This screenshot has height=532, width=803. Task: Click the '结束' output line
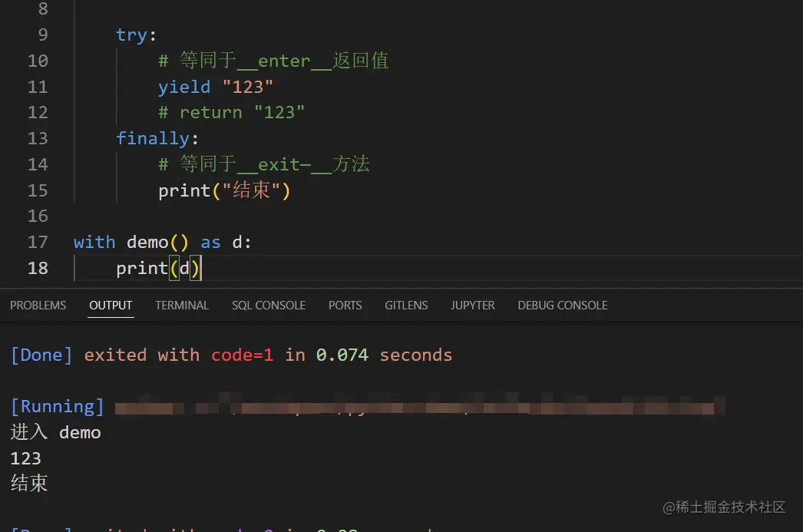tap(29, 483)
